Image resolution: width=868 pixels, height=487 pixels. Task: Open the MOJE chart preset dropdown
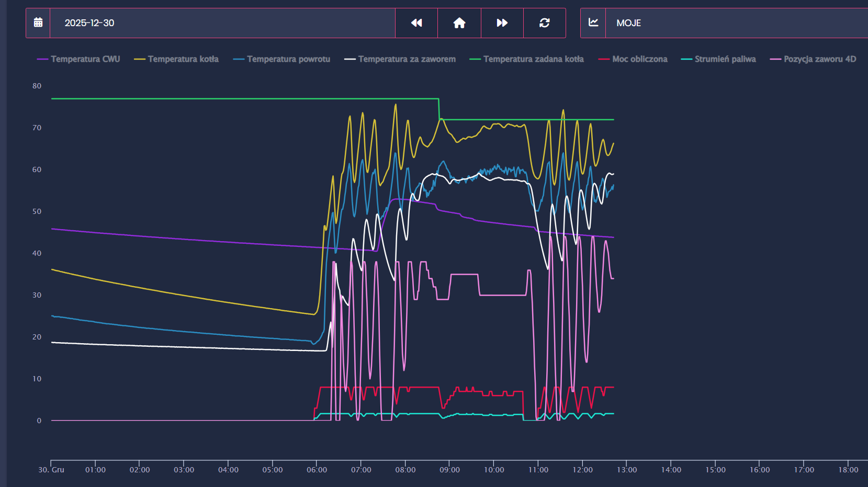point(732,23)
